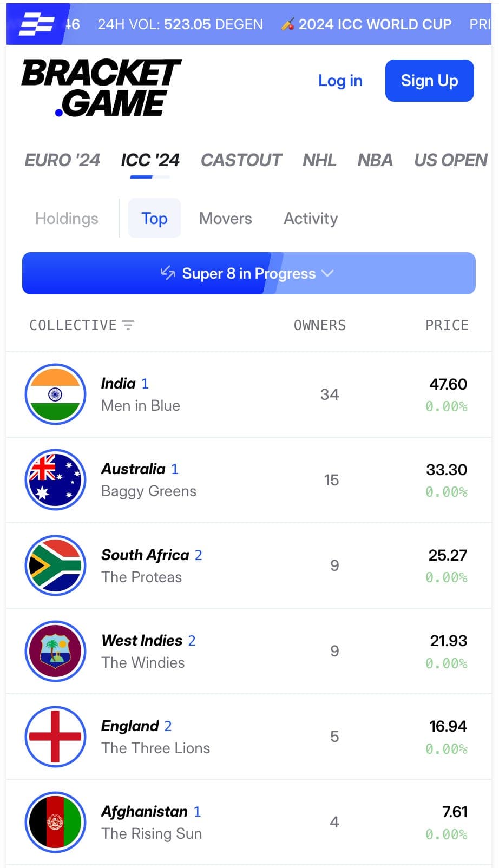Click the swap arrows icon beside Super 8

pyautogui.click(x=168, y=273)
